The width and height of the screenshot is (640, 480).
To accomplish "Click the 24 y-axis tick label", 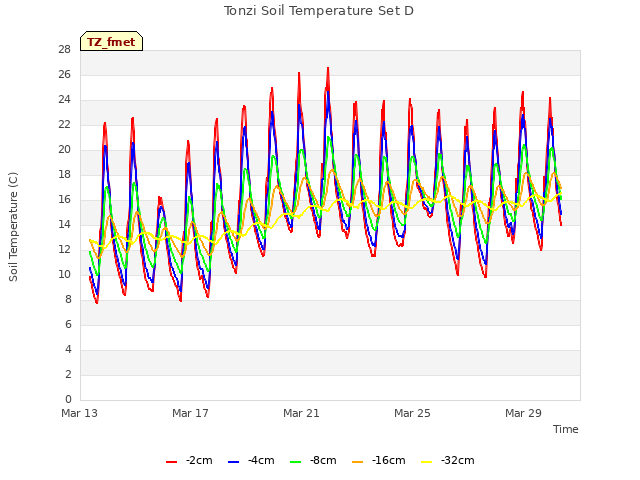I will point(64,100).
